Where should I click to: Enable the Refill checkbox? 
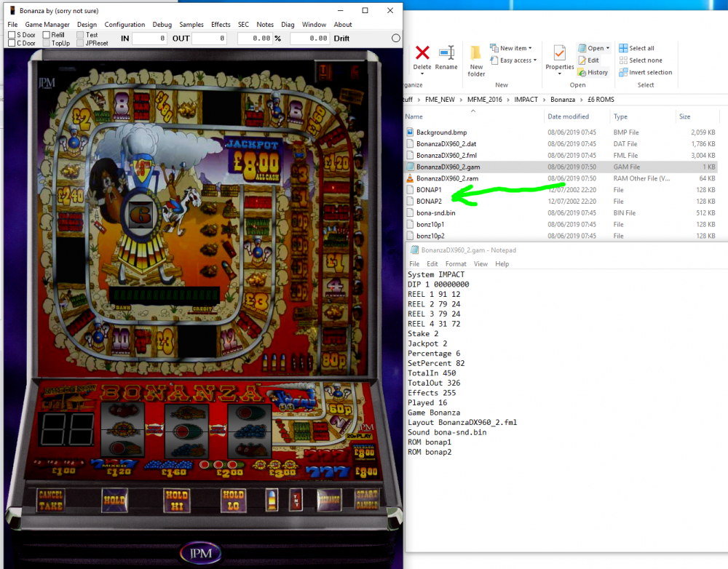(x=47, y=35)
